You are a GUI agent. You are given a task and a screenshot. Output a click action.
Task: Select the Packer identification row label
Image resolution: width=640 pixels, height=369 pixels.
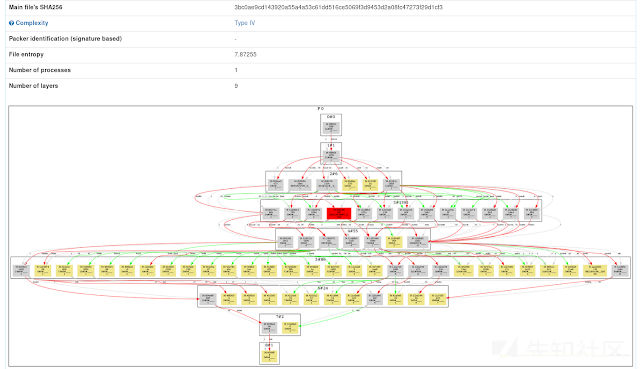tap(65, 39)
